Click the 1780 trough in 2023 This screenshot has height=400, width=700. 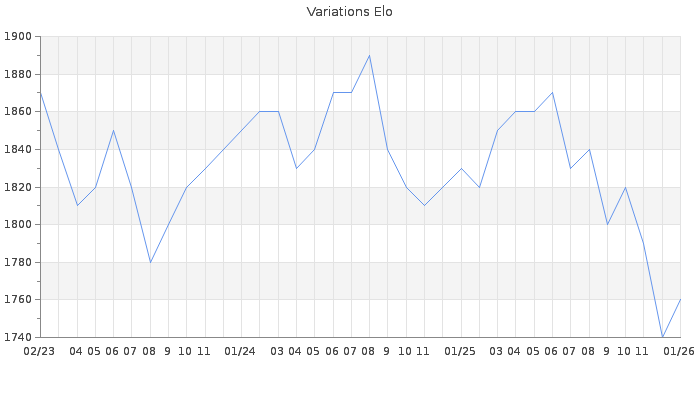(150, 262)
